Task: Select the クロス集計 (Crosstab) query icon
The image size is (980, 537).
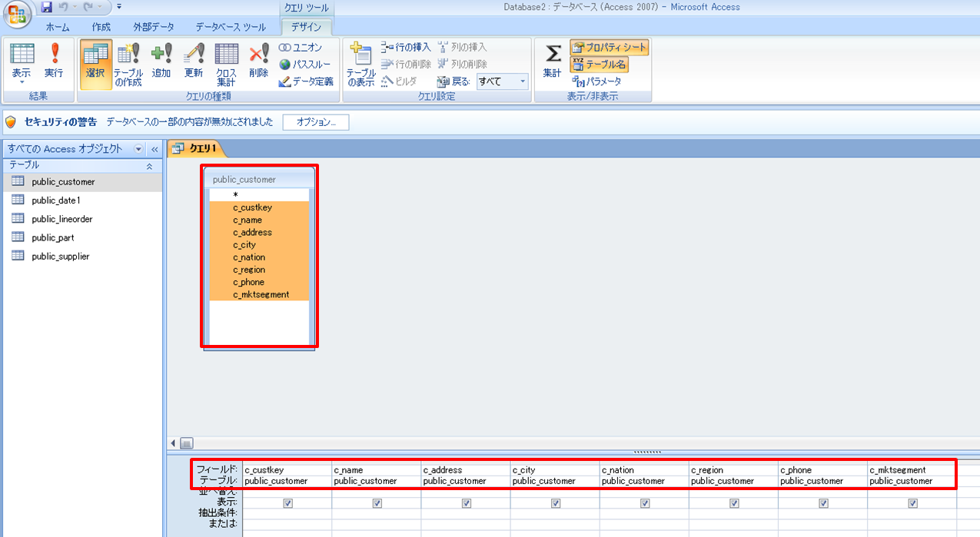Action: click(x=226, y=65)
